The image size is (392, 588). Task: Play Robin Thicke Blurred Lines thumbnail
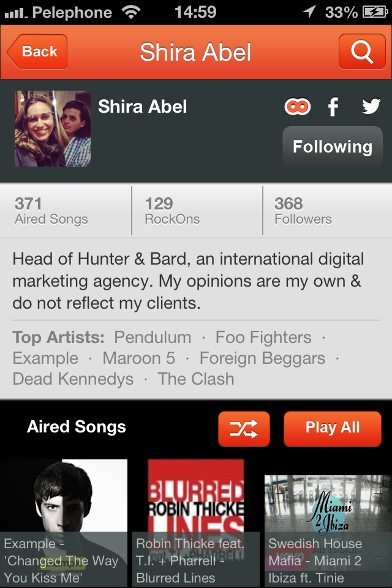(196, 522)
